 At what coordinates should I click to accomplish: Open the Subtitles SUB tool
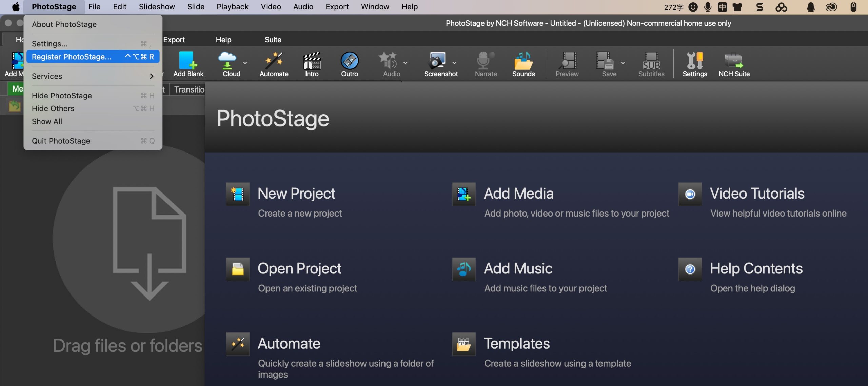(x=651, y=61)
